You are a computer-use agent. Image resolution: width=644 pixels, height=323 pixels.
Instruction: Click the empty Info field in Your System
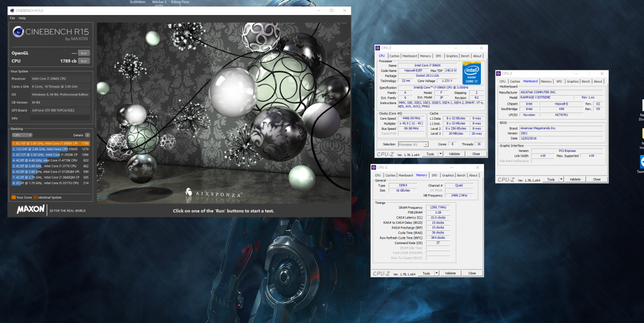[60, 118]
